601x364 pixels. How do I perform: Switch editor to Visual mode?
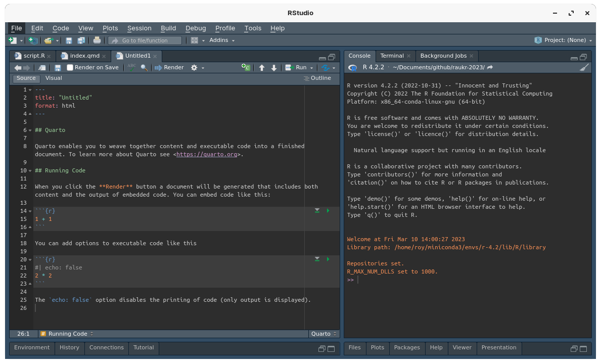[54, 78]
